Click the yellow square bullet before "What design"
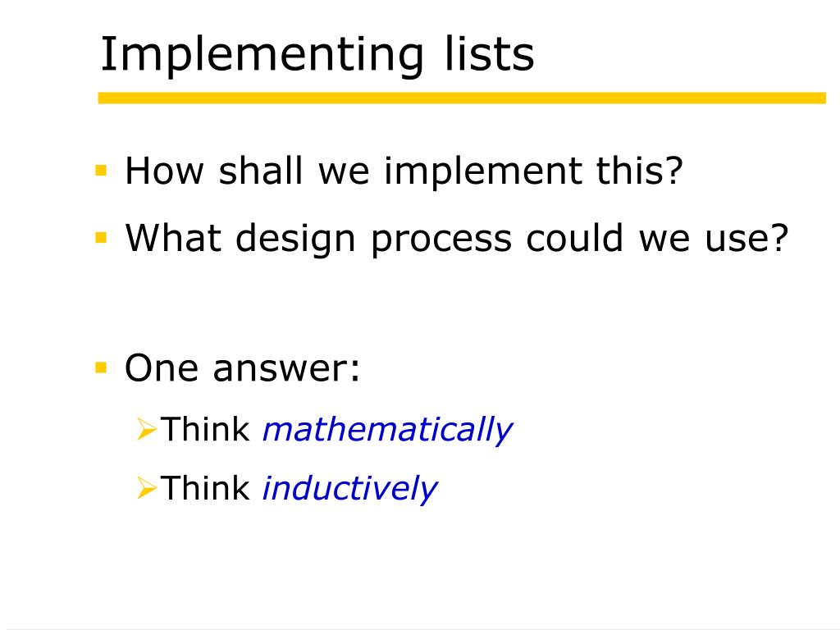Screen dimensions: 840x630 click(101, 237)
